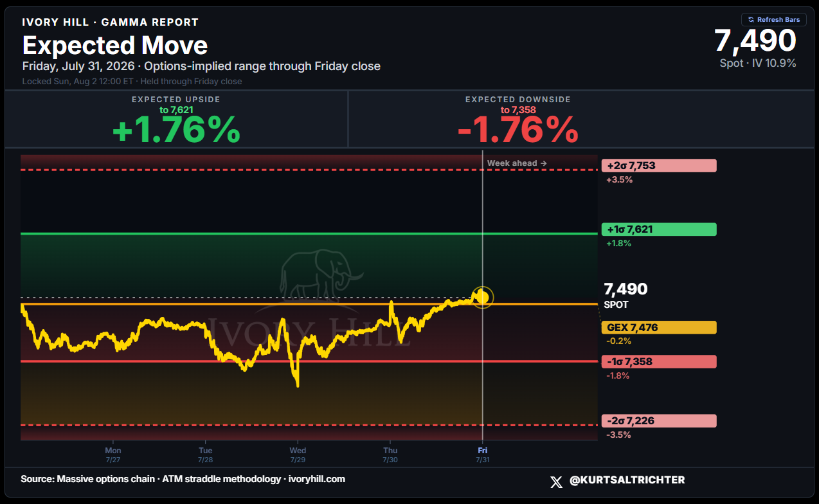Select the -1σ 7,358 level label

[x=659, y=361]
